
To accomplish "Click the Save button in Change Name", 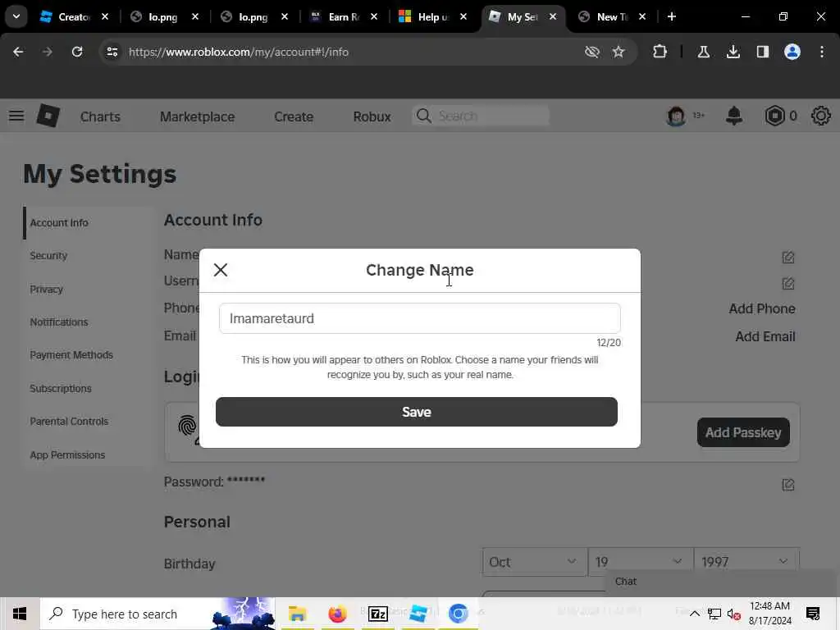I will pyautogui.click(x=416, y=412).
